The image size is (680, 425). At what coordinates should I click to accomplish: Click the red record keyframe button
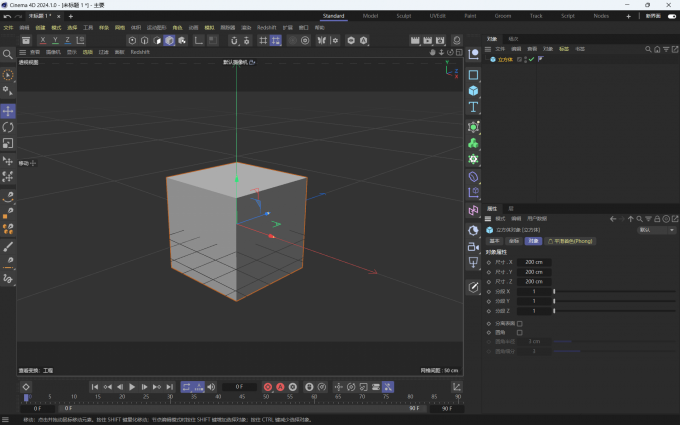[268, 387]
